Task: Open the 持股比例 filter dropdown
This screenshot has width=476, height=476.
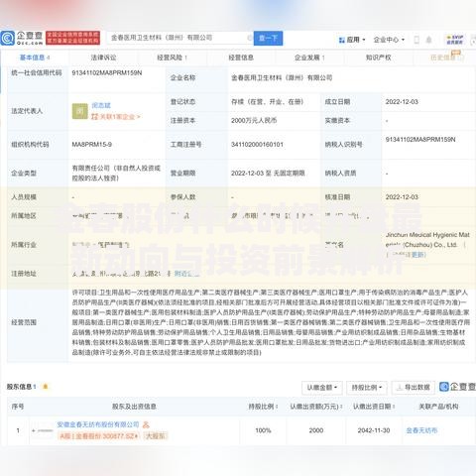Action: (367, 388)
